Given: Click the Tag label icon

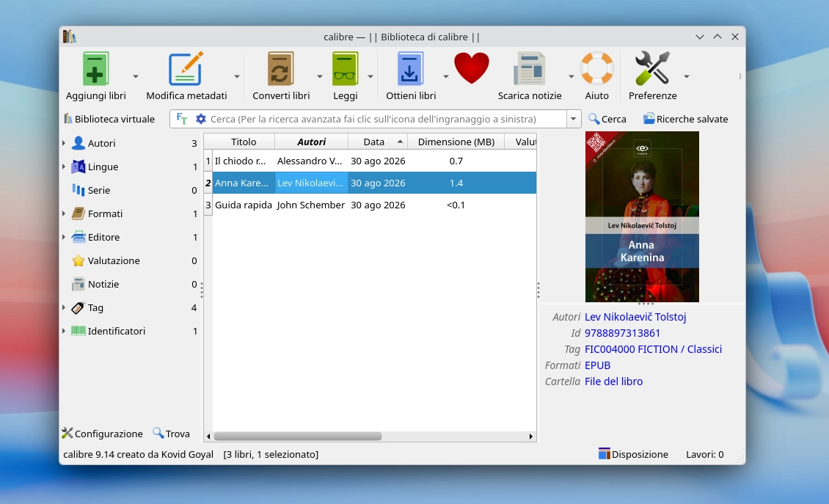Looking at the screenshot, I should pos(78,307).
